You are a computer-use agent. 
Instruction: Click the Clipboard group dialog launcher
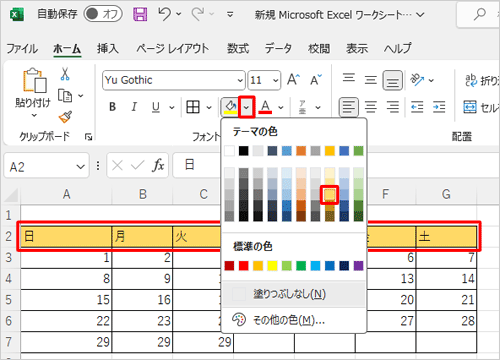pos(88,137)
